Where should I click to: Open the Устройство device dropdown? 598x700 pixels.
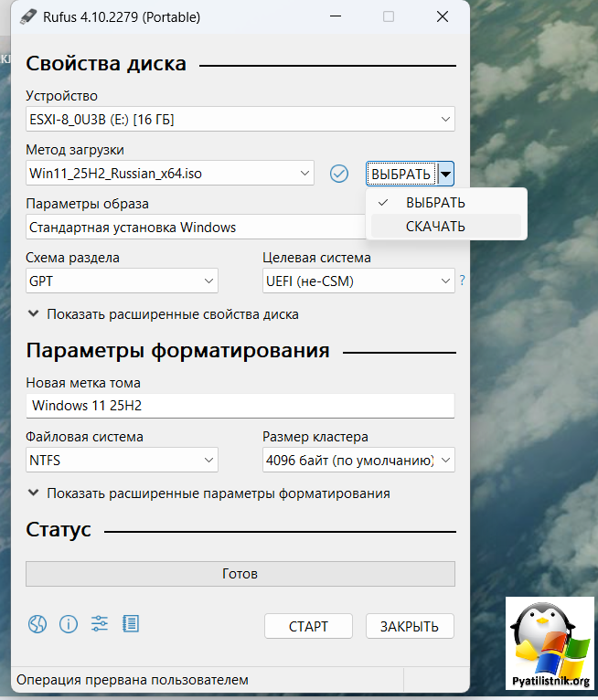point(240,119)
